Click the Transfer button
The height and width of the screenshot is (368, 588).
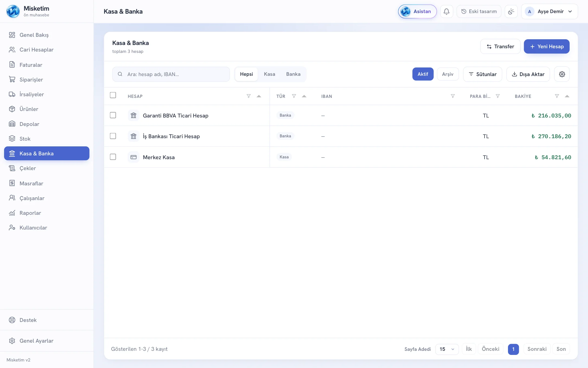(500, 46)
